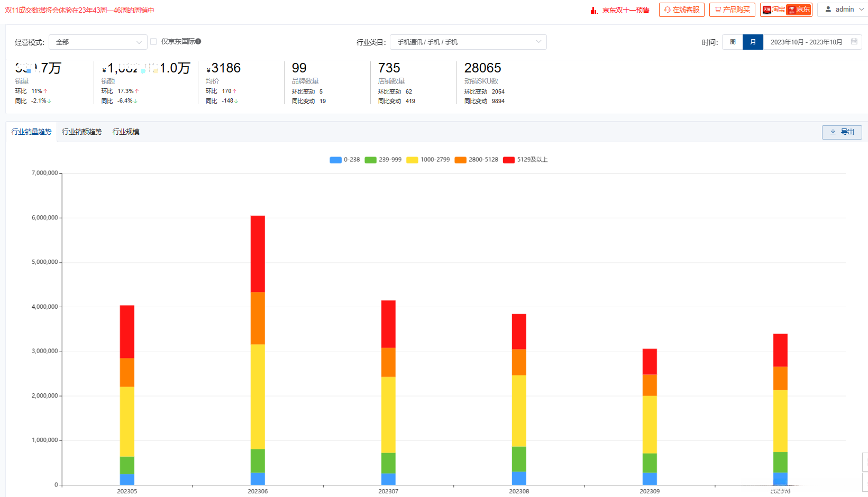This screenshot has width=868, height=497.
Task: Switch to the 行业销额趋势 tab
Action: pos(82,132)
